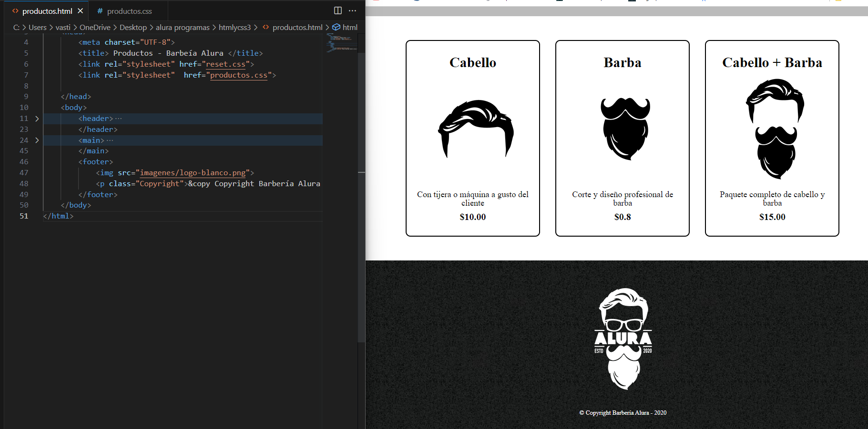This screenshot has height=429, width=868.
Task: Expand the folded header element on line 11
Action: tap(37, 119)
